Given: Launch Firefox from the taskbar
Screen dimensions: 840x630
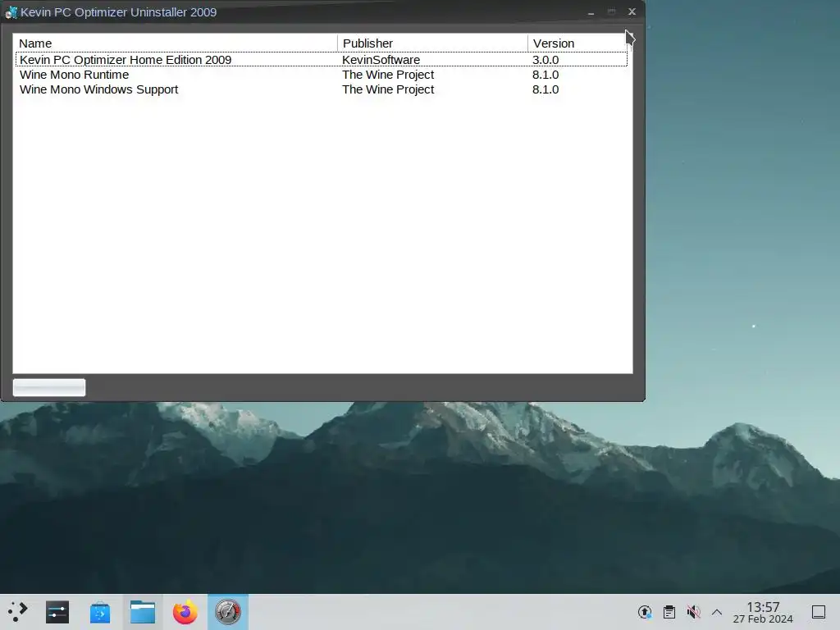Looking at the screenshot, I should tap(185, 612).
